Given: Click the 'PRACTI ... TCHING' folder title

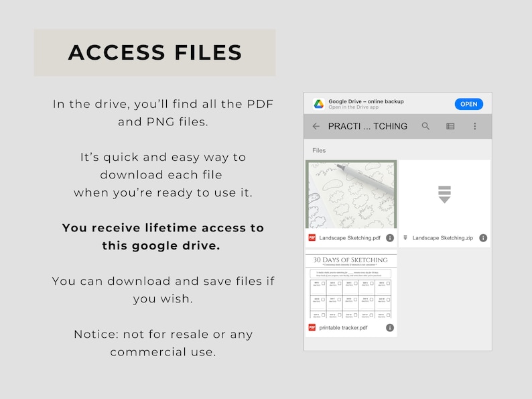Looking at the screenshot, I should coord(367,126).
